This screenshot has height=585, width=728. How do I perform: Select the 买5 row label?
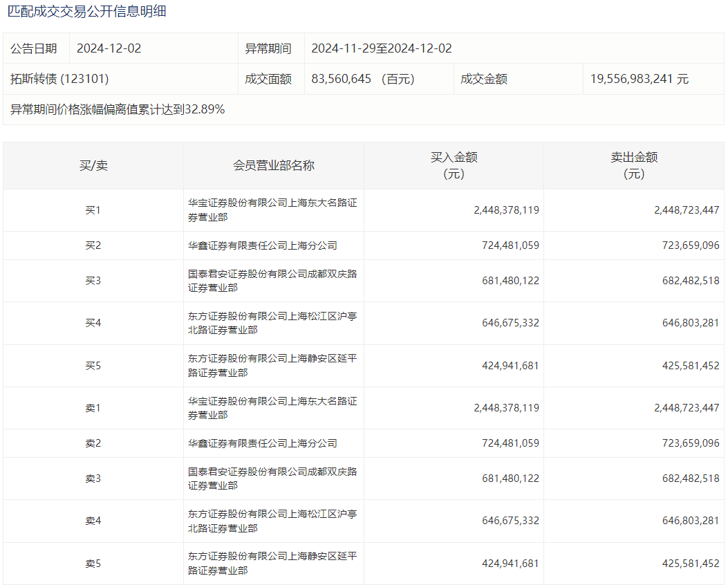pyautogui.click(x=93, y=365)
